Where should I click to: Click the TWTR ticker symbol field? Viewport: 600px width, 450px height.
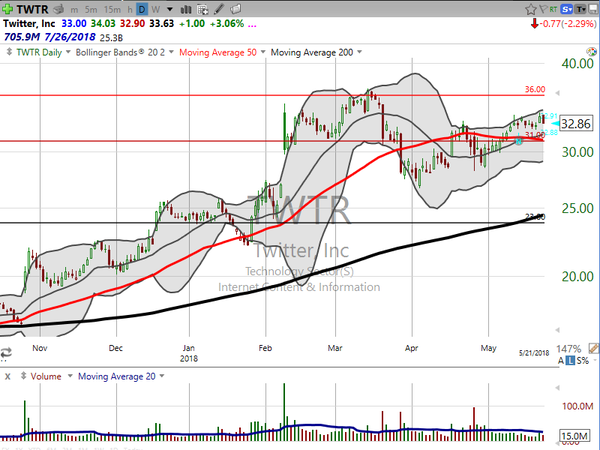(34, 8)
